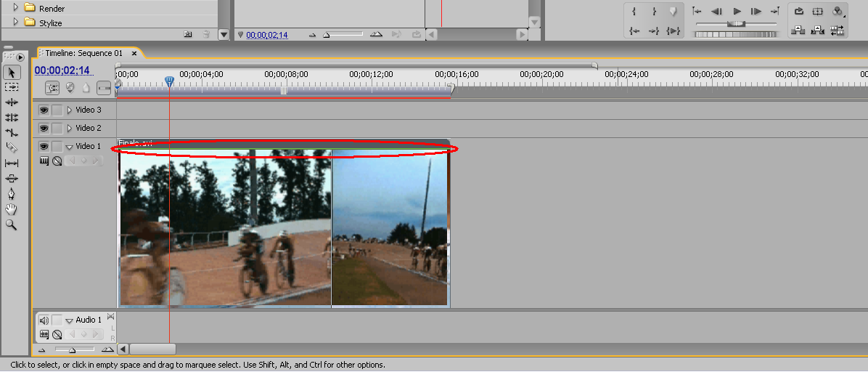Screen dimensions: 868x372
Task: Click the Set DVD Marker icon
Action: point(70,88)
